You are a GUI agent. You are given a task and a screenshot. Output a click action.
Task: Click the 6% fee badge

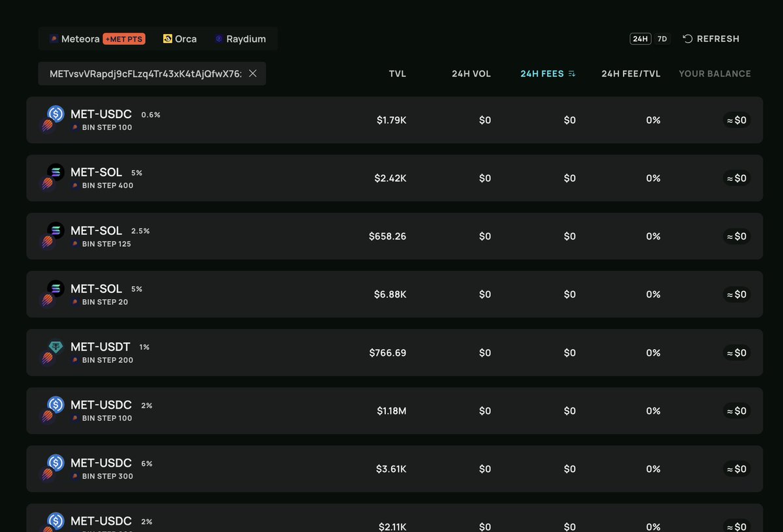point(147,463)
